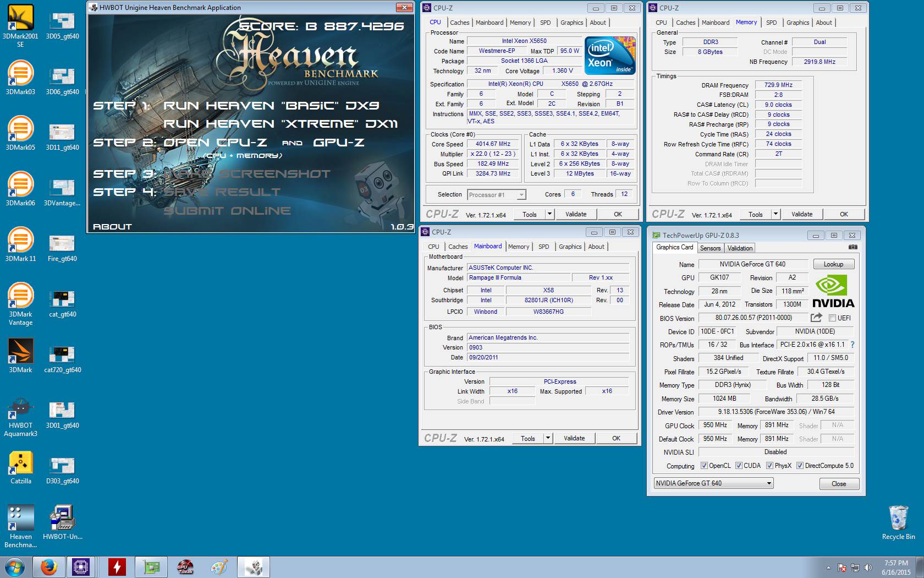
Task: Open Paint from the taskbar
Action: point(219,567)
